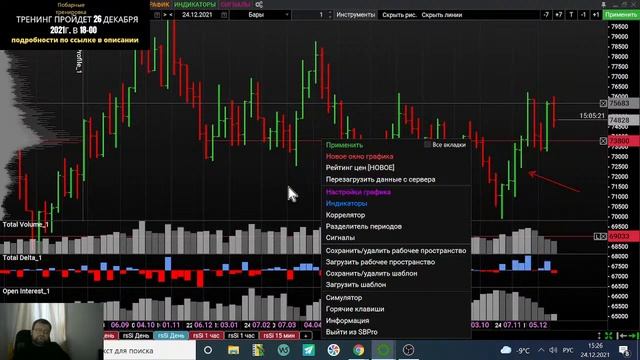This screenshot has width=640, height=360.
Task: Show hidden tray icons chevron
Action: (541, 350)
